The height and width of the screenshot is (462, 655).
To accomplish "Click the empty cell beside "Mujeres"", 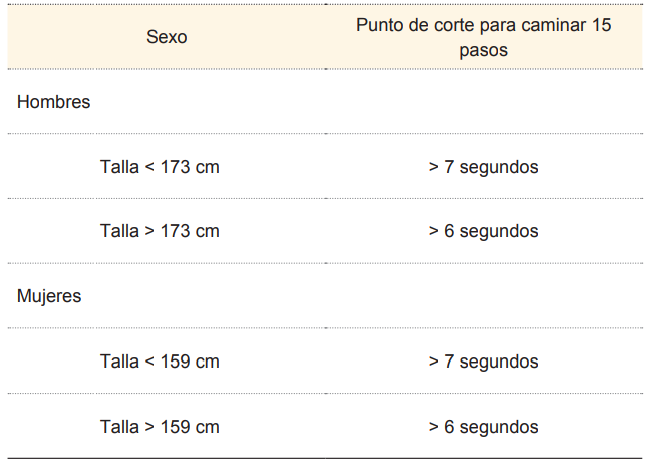I will (x=483, y=296).
